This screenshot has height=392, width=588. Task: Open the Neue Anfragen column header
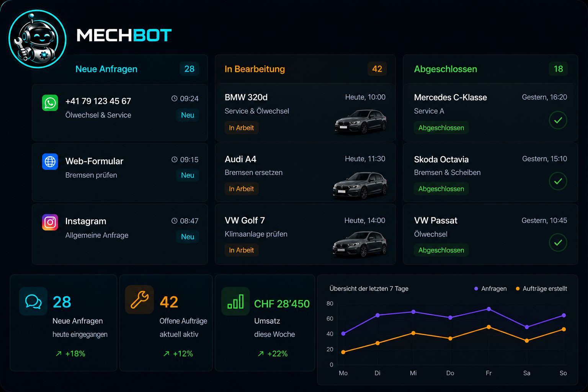pyautogui.click(x=120, y=69)
